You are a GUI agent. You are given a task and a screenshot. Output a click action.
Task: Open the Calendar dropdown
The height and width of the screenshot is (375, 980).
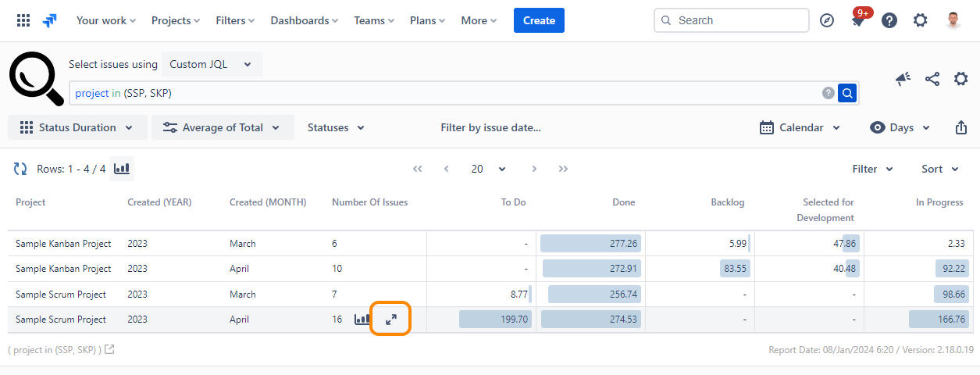coord(800,127)
